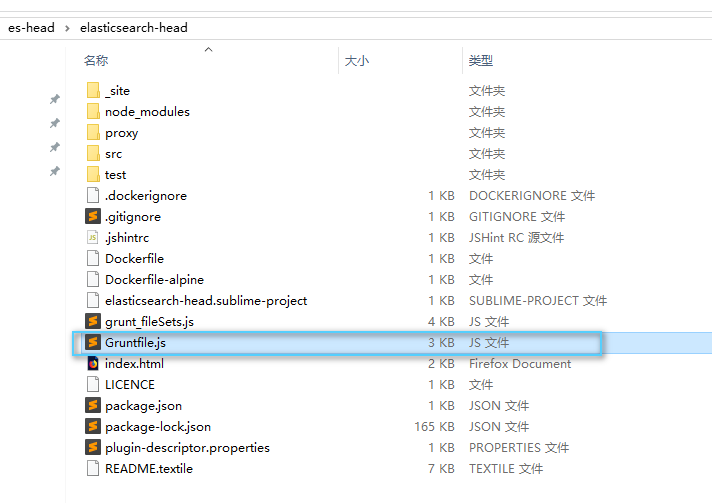Select the package.json file name

coord(143,405)
